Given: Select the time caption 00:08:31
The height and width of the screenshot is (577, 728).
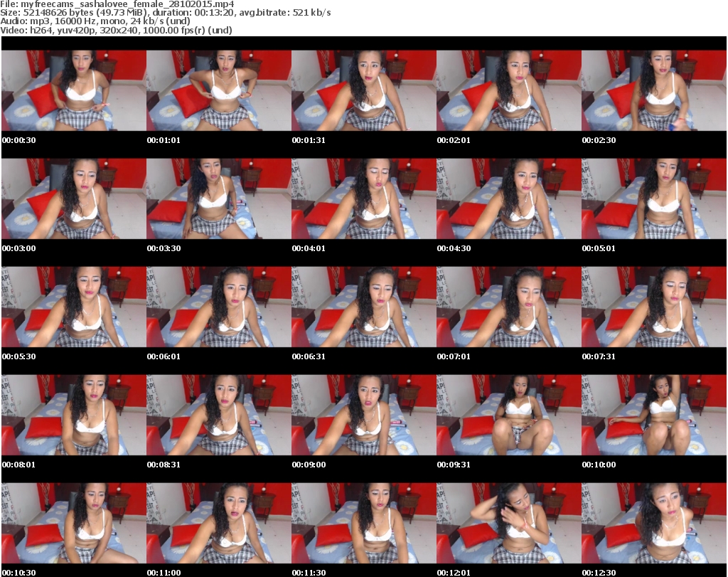Looking at the screenshot, I should (x=164, y=465).
